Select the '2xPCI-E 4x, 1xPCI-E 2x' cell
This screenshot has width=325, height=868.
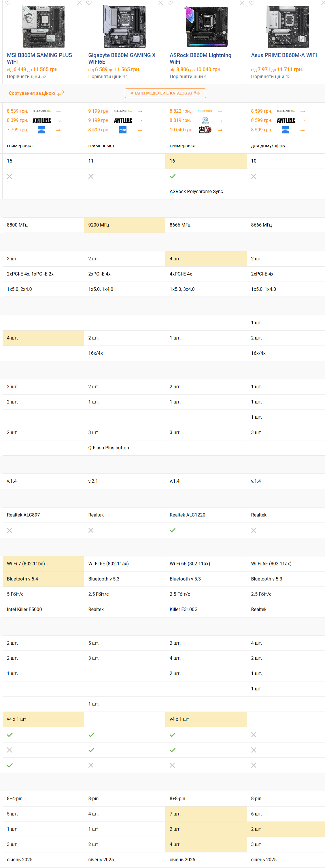pos(43,274)
